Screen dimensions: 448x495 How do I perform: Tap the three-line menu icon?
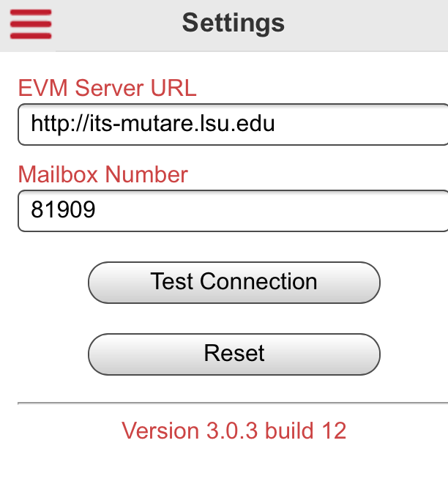tap(30, 23)
